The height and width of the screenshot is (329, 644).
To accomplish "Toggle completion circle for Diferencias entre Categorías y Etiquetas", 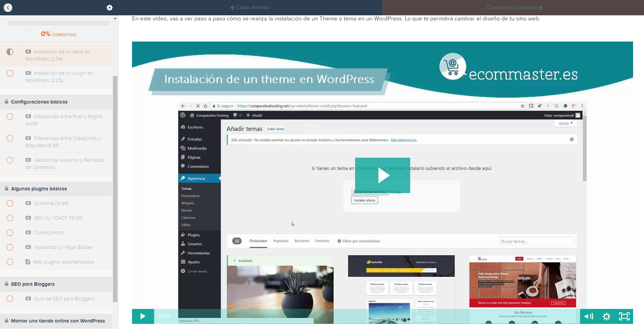I will (10, 138).
